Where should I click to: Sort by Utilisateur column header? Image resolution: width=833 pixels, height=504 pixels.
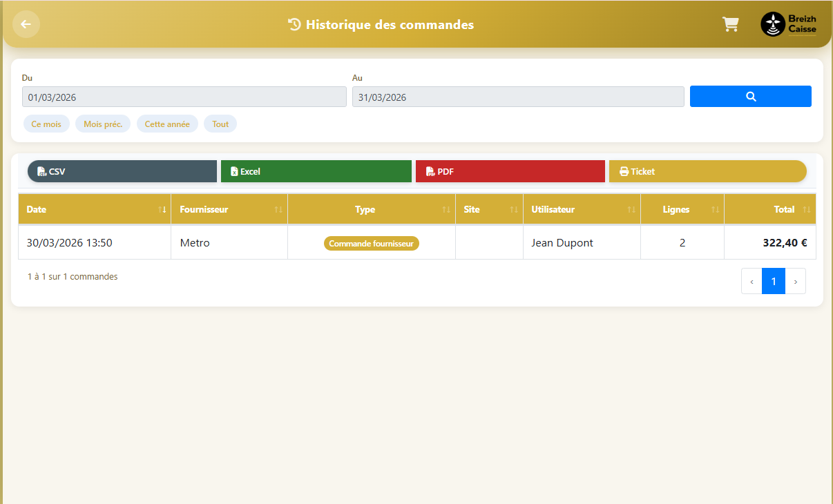(582, 209)
